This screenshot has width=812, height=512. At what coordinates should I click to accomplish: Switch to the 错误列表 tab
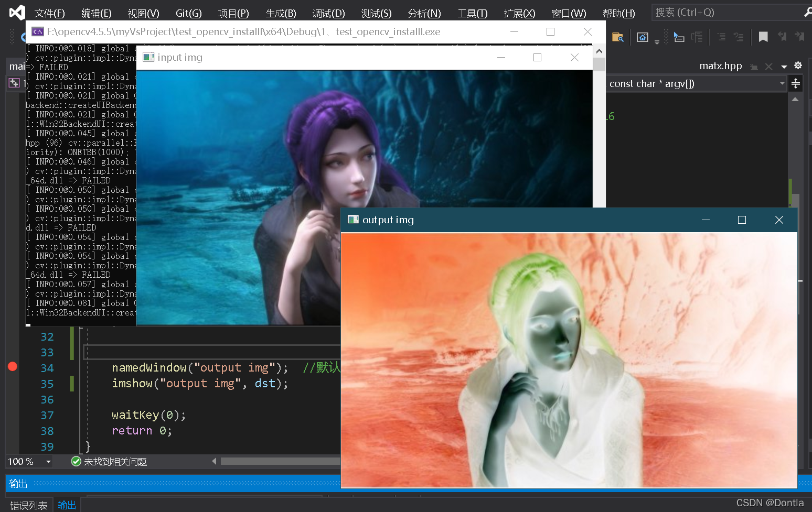pyautogui.click(x=28, y=504)
